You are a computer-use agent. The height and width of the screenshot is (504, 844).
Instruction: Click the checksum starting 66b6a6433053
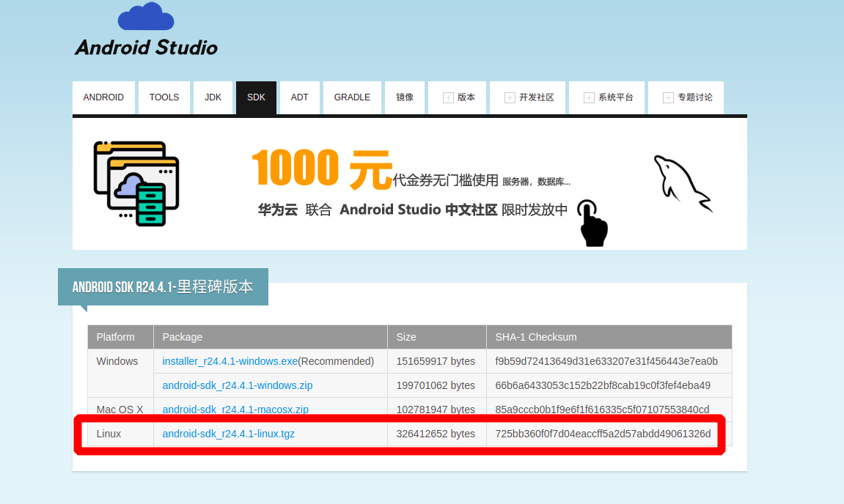[603, 385]
